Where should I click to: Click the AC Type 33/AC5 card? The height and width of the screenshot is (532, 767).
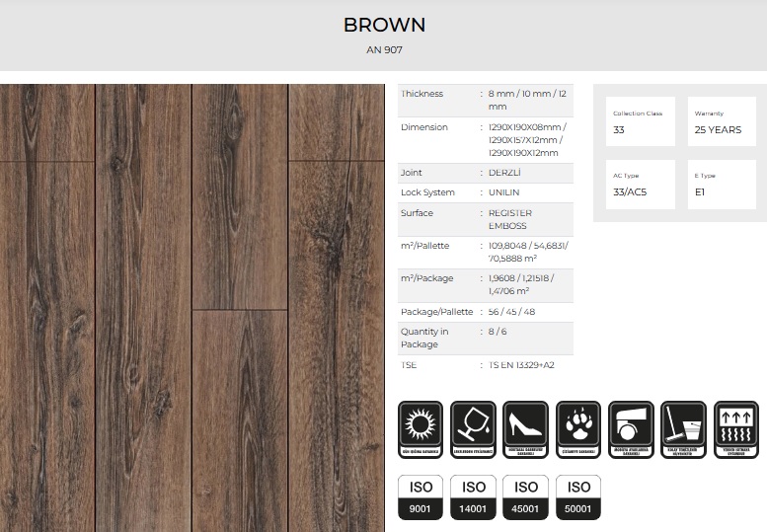(640, 185)
